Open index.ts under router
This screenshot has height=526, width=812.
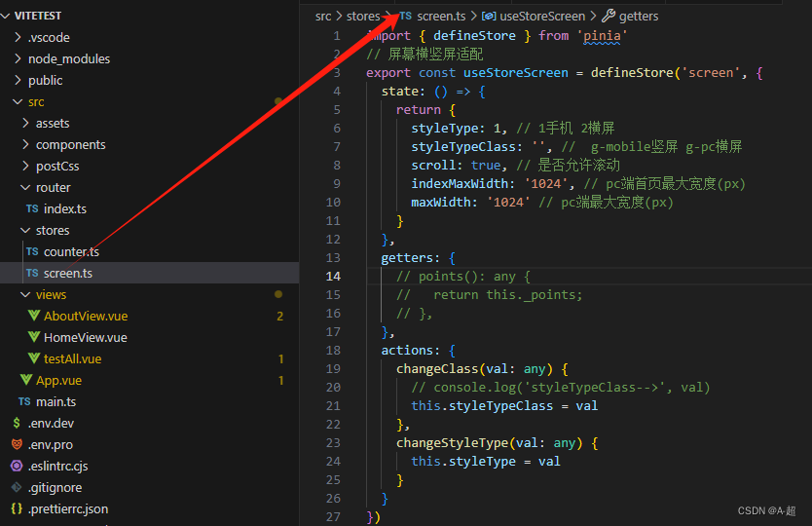(65, 208)
